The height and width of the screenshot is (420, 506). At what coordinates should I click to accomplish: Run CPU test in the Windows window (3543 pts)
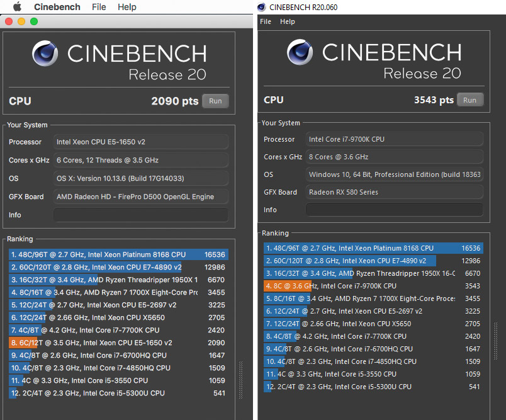click(x=470, y=99)
